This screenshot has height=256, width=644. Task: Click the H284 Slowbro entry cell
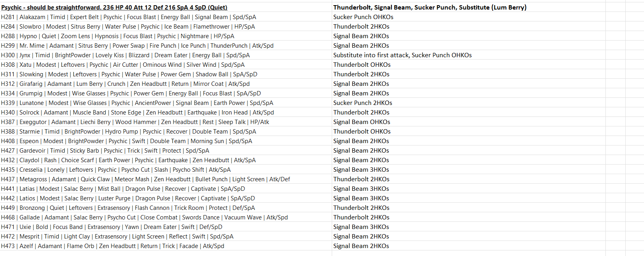point(128,27)
